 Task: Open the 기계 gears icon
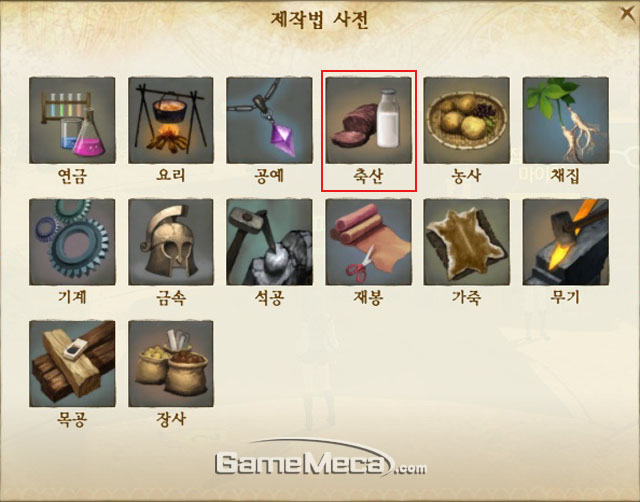(72, 242)
